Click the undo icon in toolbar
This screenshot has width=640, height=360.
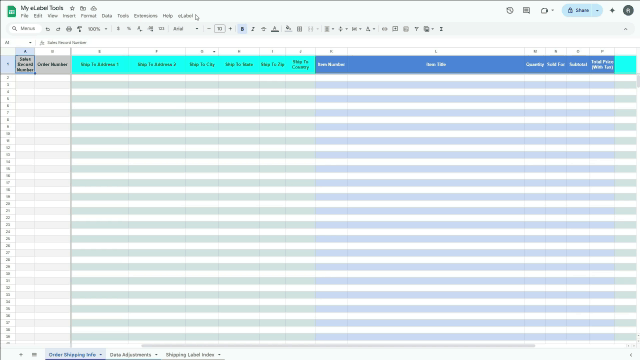(x=48, y=29)
